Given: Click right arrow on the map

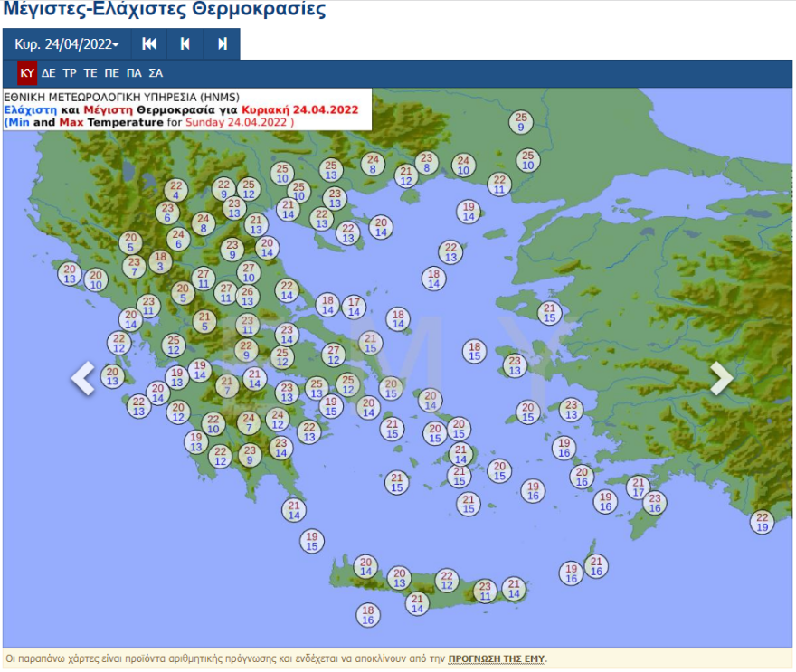Looking at the screenshot, I should click(721, 378).
